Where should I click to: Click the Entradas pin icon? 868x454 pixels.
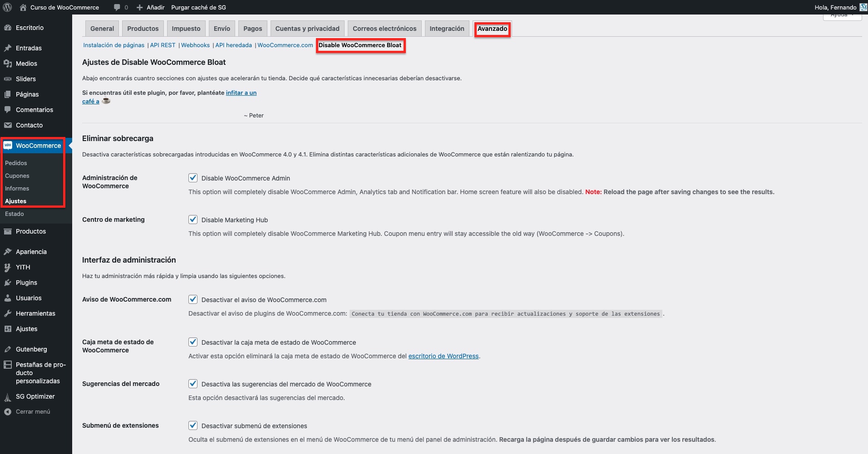click(x=8, y=48)
